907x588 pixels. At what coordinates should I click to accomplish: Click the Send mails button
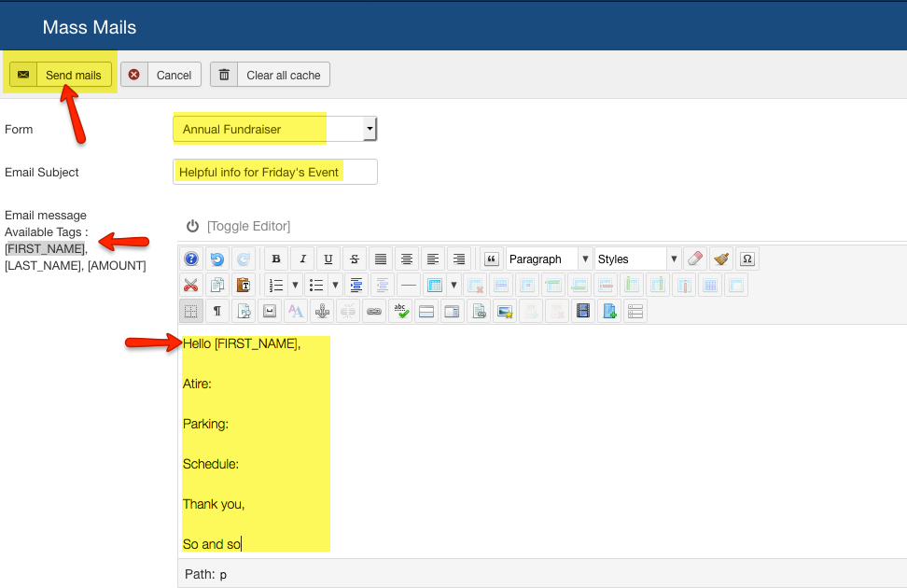pos(62,75)
